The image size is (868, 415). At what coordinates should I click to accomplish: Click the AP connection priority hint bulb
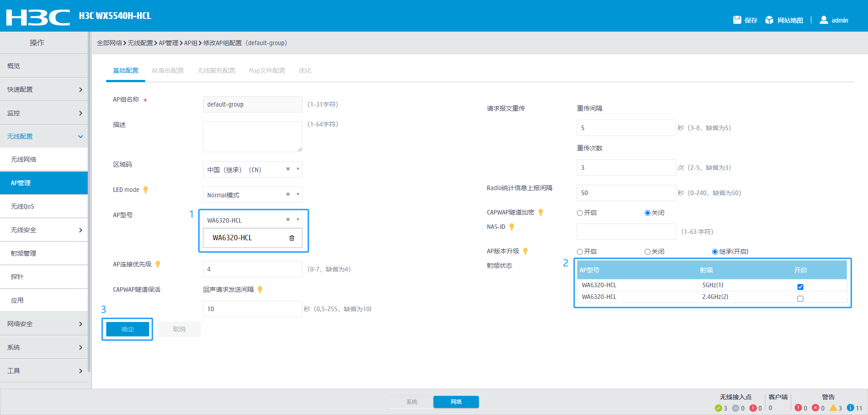[158, 265]
